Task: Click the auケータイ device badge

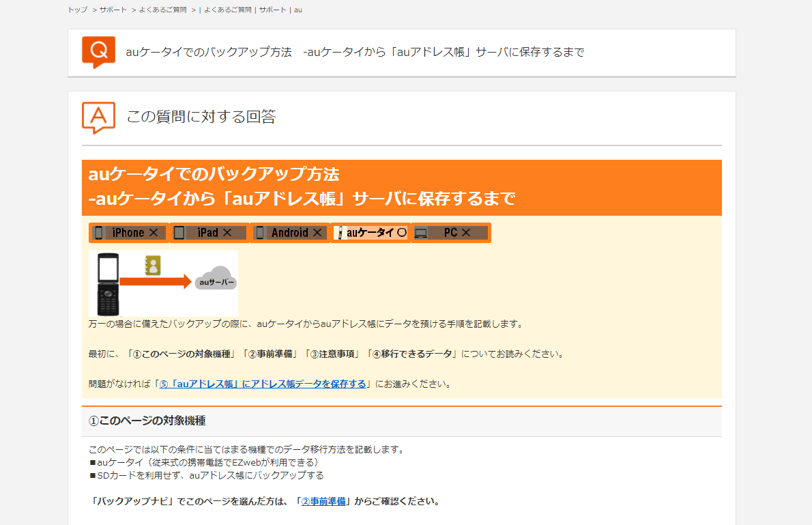Action: (x=371, y=233)
